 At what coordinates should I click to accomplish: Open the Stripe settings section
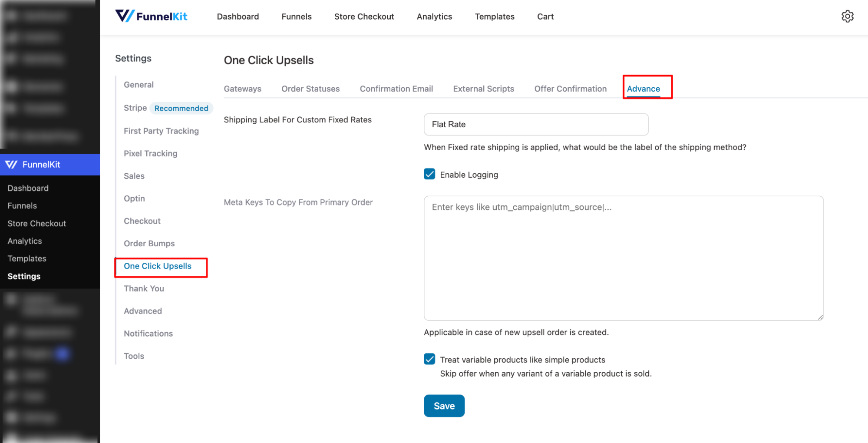[135, 108]
